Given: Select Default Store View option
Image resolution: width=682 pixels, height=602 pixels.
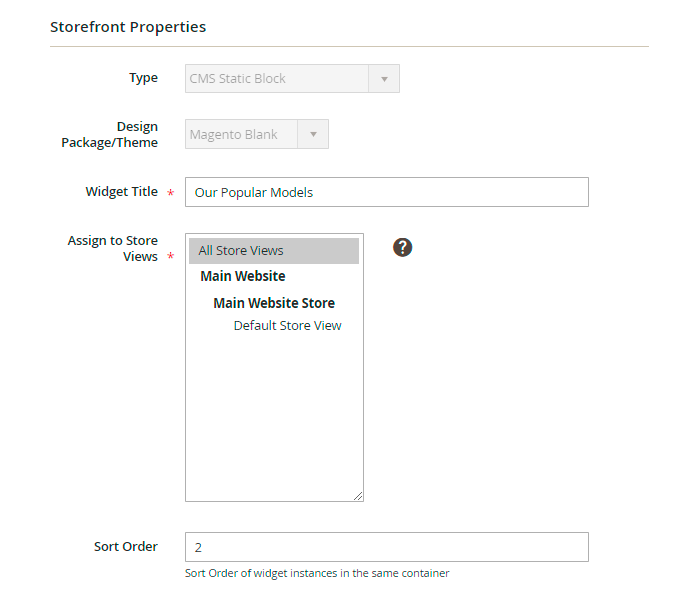Looking at the screenshot, I should click(287, 326).
